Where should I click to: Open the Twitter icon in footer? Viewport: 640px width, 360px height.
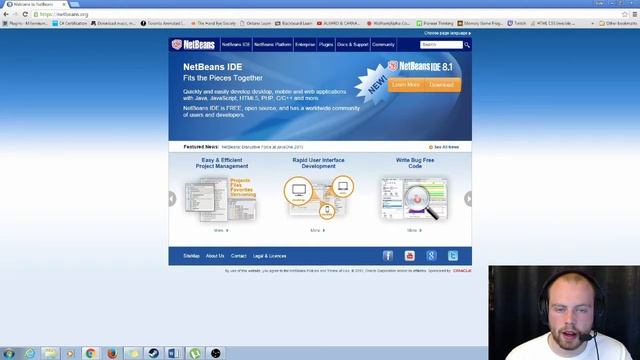click(x=453, y=256)
